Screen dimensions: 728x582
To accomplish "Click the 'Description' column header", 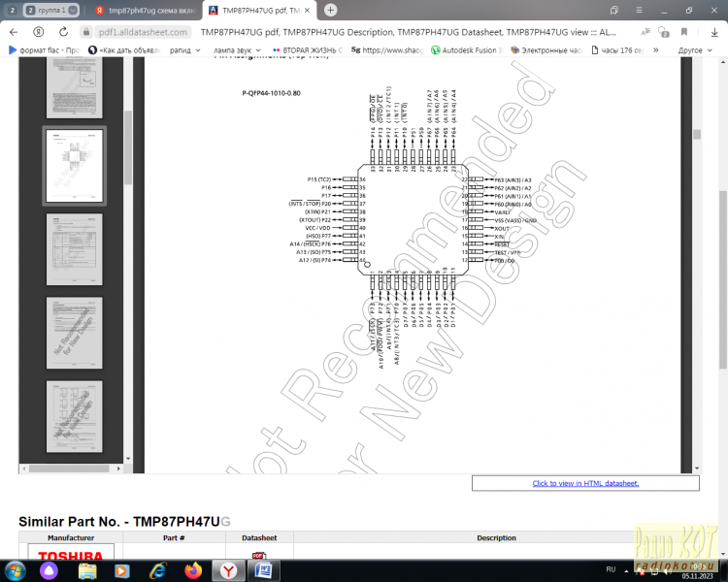I will [496, 537].
